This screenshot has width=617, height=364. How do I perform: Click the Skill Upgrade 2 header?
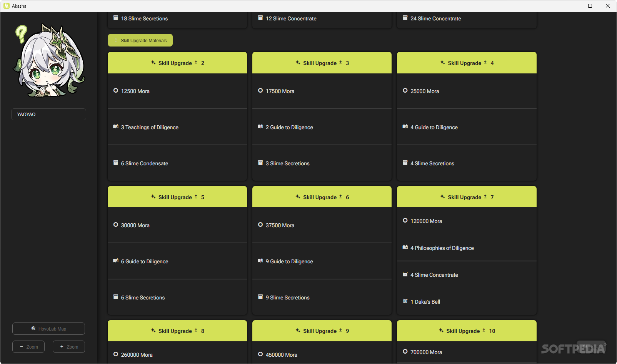pyautogui.click(x=177, y=63)
